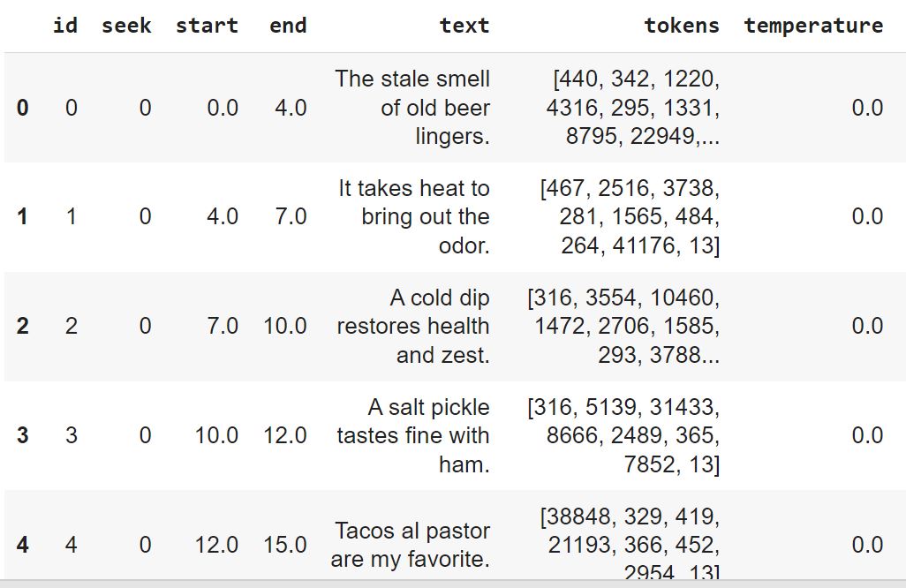Click the 'temperature' column header
Viewport: 906px width, 588px height.
click(x=813, y=26)
